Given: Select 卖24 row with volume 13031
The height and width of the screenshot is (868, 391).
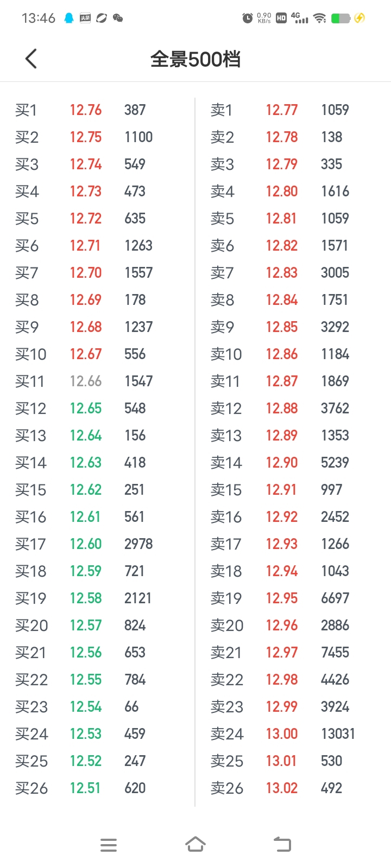Looking at the screenshot, I should pyautogui.click(x=293, y=734).
